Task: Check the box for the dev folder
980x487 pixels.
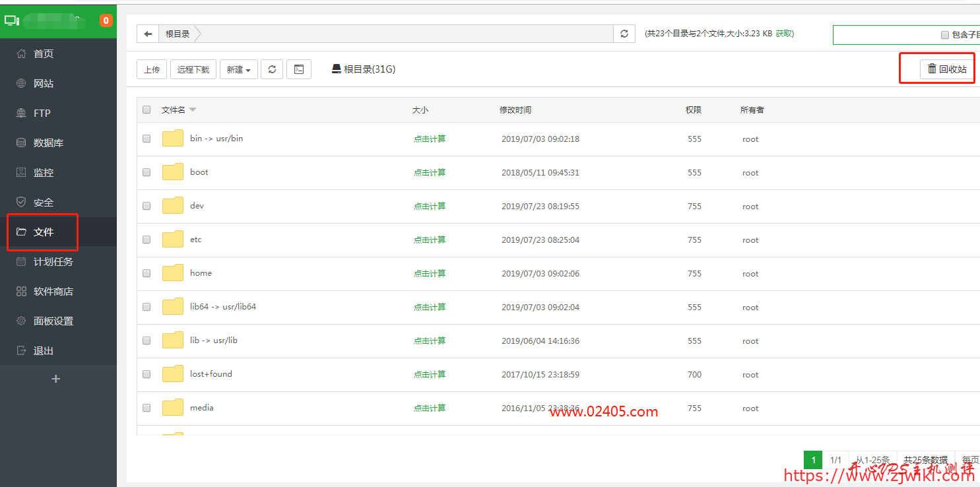Action: [x=147, y=206]
